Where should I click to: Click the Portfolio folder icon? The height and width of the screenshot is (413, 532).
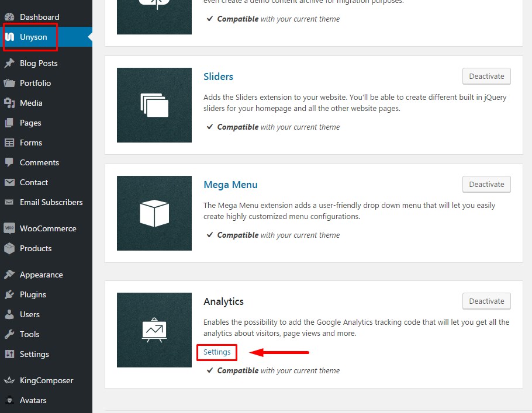coord(9,83)
